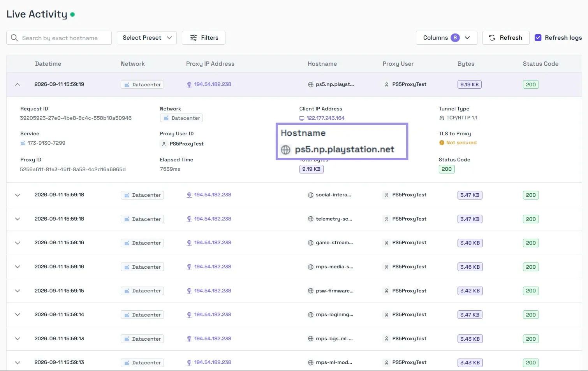Click the Hostname column header
Viewport: 588px width, 371px height.
click(322, 64)
